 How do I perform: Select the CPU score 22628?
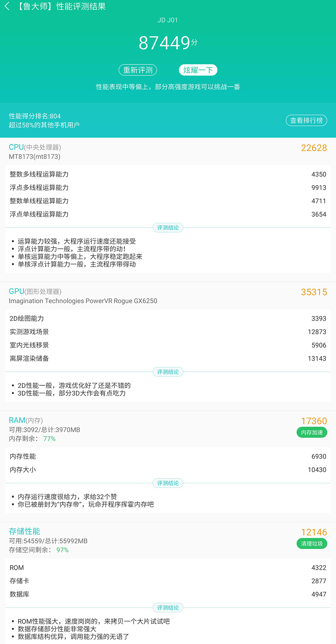click(x=314, y=148)
